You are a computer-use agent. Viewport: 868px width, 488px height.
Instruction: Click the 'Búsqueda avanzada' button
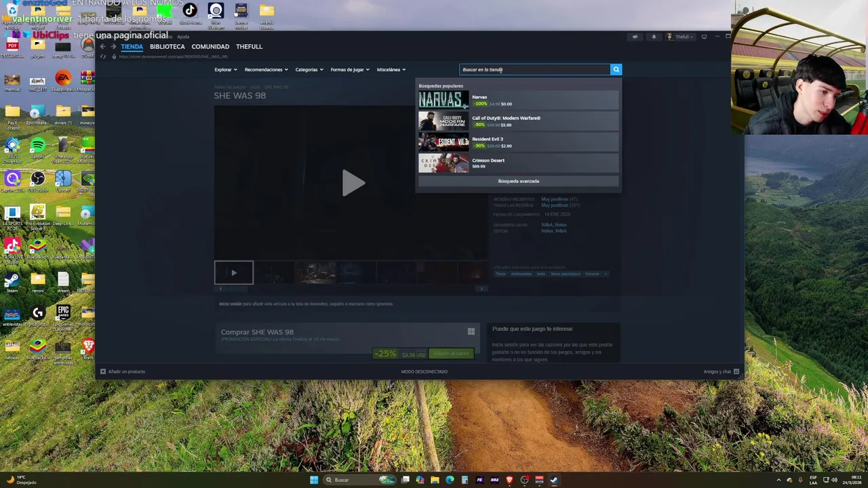[518, 181]
